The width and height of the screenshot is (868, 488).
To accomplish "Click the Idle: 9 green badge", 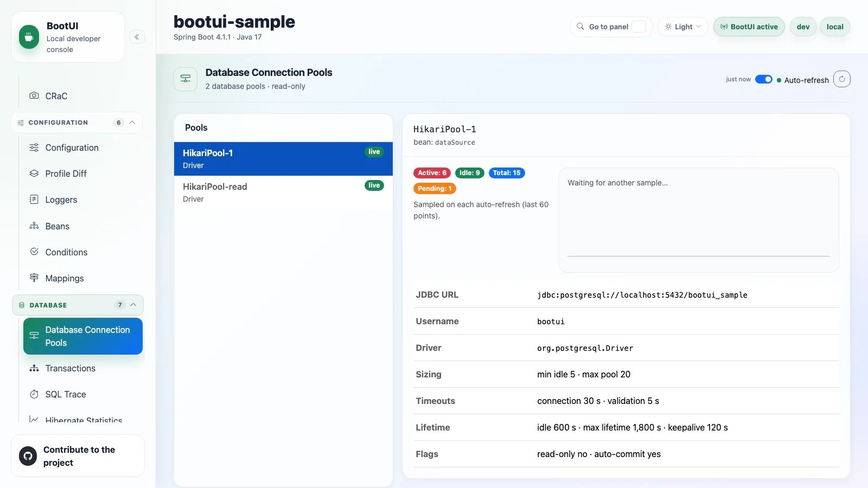I will coord(470,173).
